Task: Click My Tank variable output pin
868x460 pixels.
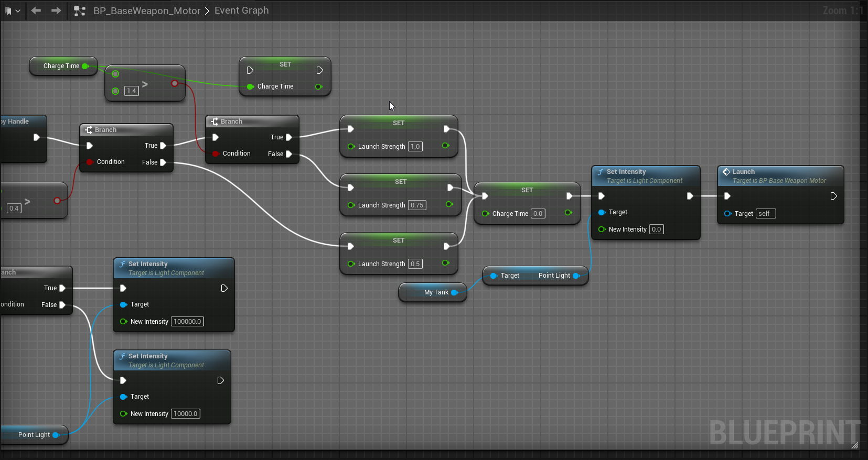Action: 455,292
